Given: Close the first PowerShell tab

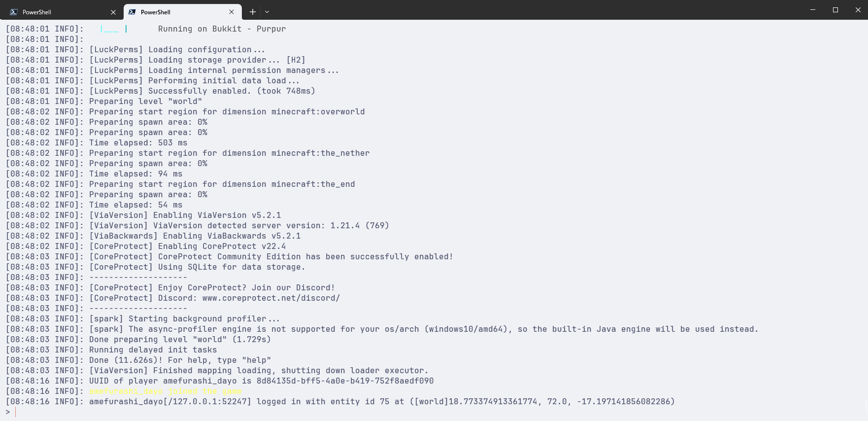Looking at the screenshot, I should click(113, 12).
